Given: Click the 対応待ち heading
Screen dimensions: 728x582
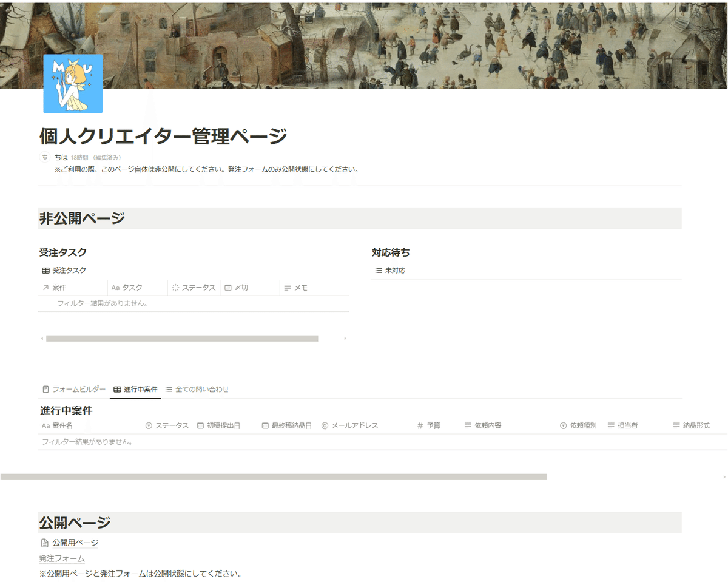Looking at the screenshot, I should pos(391,252).
